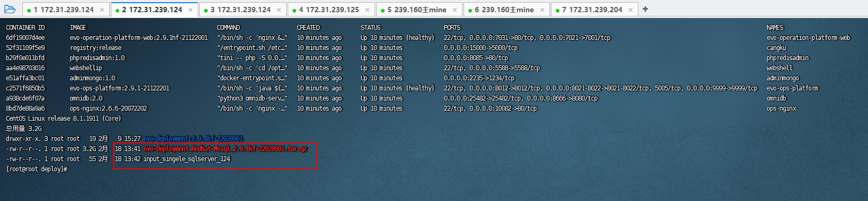Click container ID 6df19007d4ee

26,38
